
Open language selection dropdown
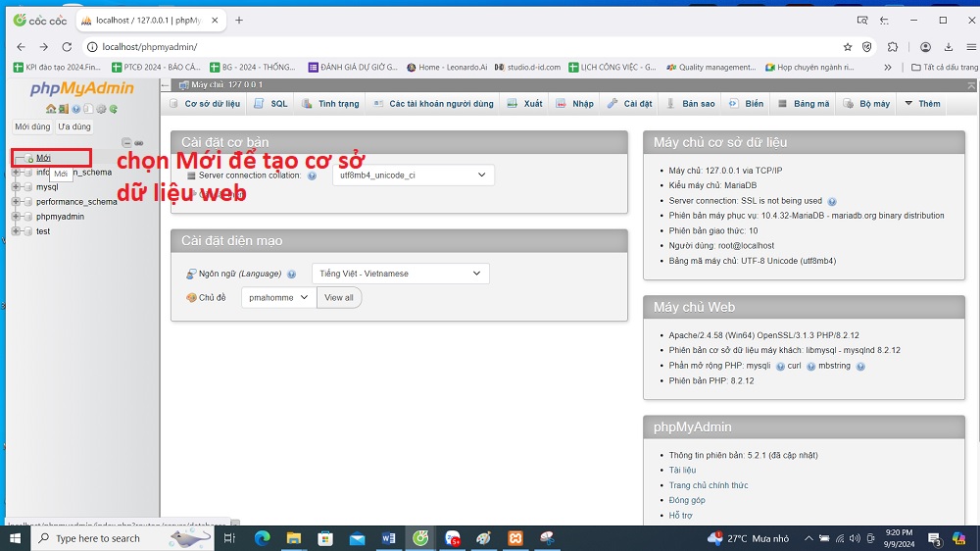coord(401,274)
